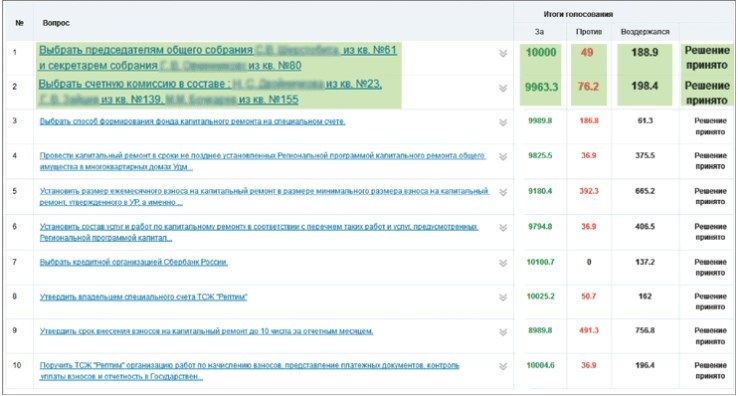
Task: Open link 'Утвердить срок внесения взносов'
Action: point(206,331)
